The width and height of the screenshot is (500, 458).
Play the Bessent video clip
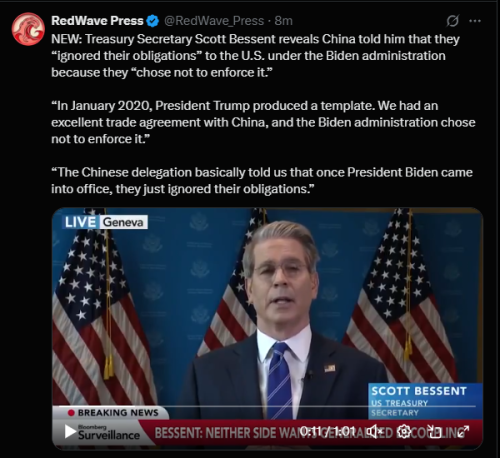click(x=70, y=432)
